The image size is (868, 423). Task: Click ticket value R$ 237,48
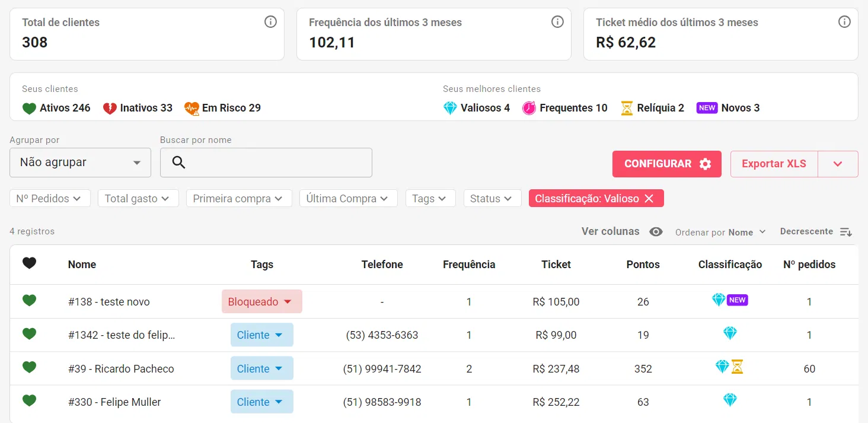[x=556, y=369]
